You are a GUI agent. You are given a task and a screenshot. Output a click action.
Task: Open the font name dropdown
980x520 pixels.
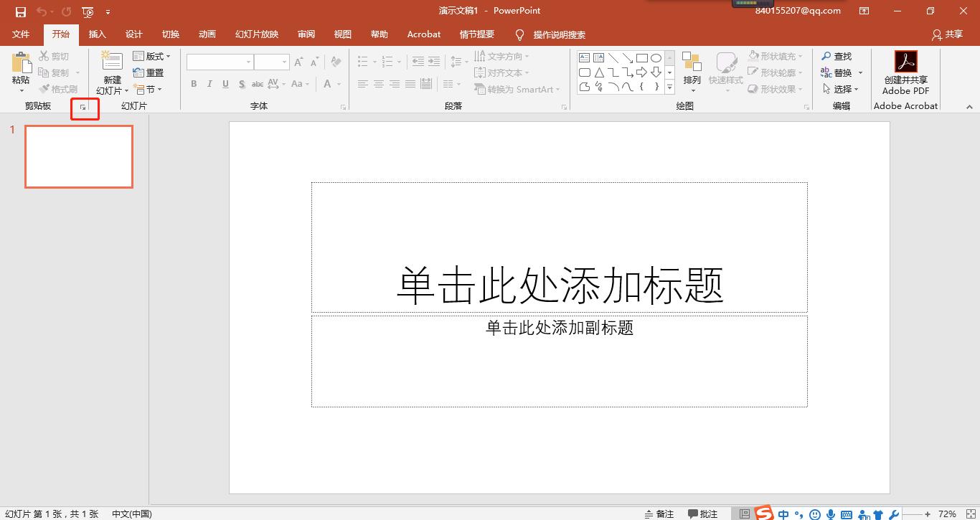[x=248, y=62]
